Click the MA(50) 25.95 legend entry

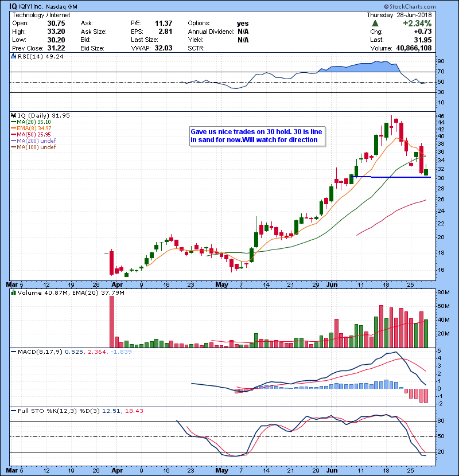point(31,134)
